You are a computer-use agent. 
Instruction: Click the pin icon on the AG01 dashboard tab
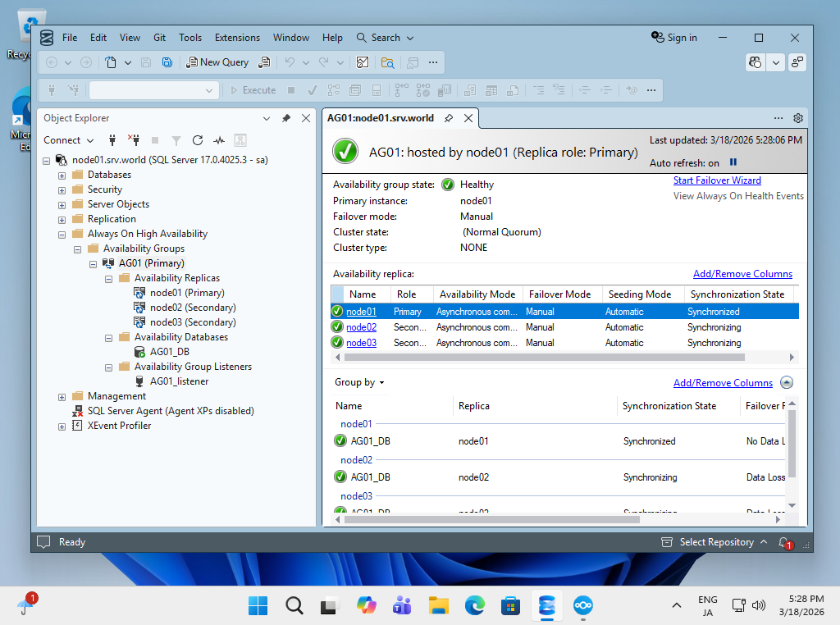449,118
